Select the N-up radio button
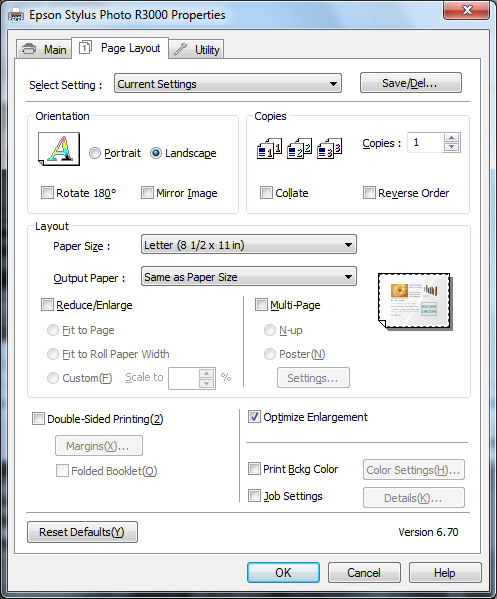Screen dimensions: 497x599 click(x=270, y=330)
